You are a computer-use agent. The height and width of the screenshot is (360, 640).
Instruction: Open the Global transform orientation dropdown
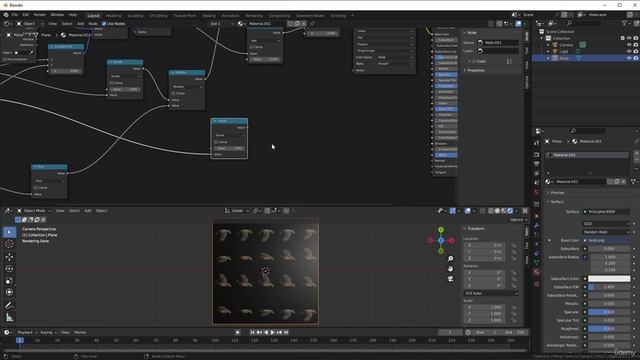[x=237, y=211]
